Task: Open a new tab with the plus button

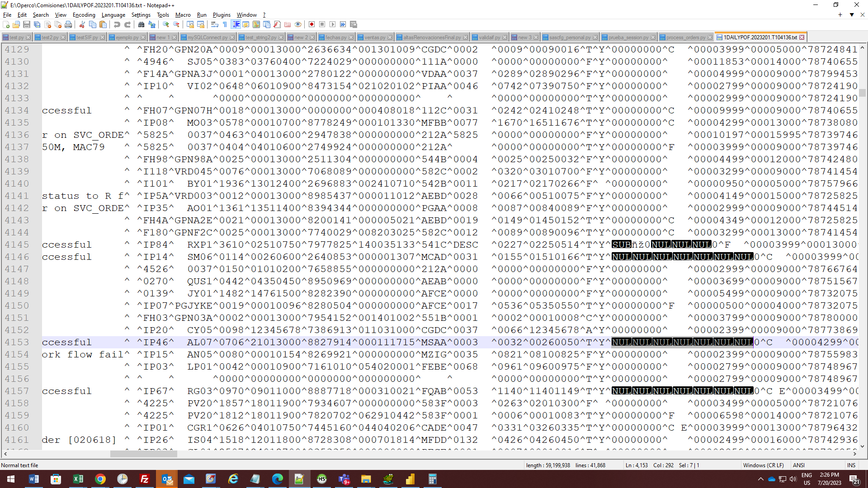Action: click(x=840, y=15)
